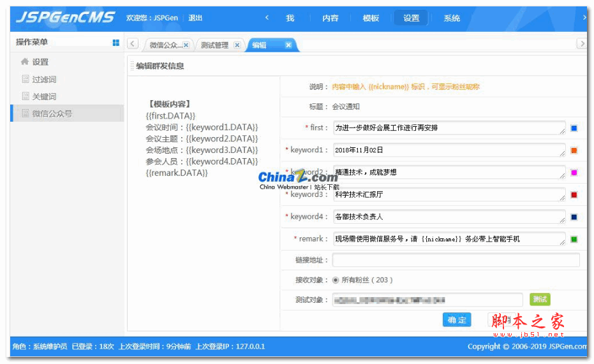Screen dimensions: 594x364
Task: Click the 标题 value 会议通知
Action: point(346,106)
